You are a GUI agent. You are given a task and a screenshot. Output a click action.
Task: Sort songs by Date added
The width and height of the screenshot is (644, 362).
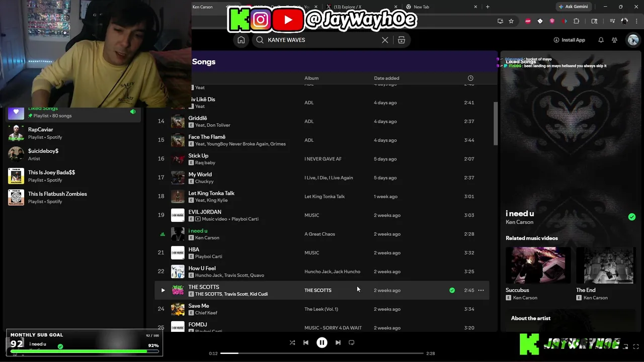[x=386, y=78]
